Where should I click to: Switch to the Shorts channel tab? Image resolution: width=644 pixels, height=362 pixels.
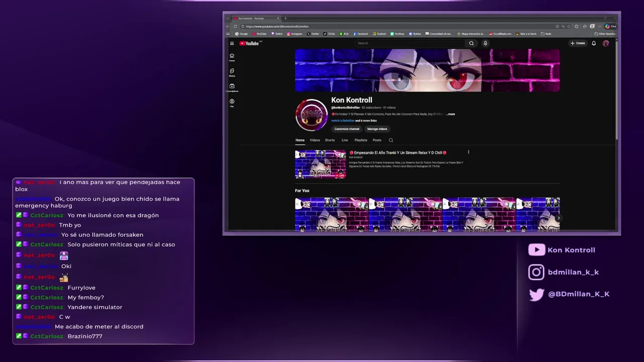coord(330,140)
